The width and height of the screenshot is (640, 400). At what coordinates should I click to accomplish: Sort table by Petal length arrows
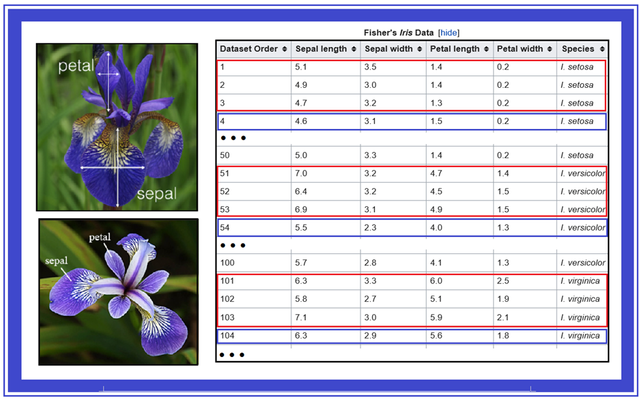click(486, 49)
